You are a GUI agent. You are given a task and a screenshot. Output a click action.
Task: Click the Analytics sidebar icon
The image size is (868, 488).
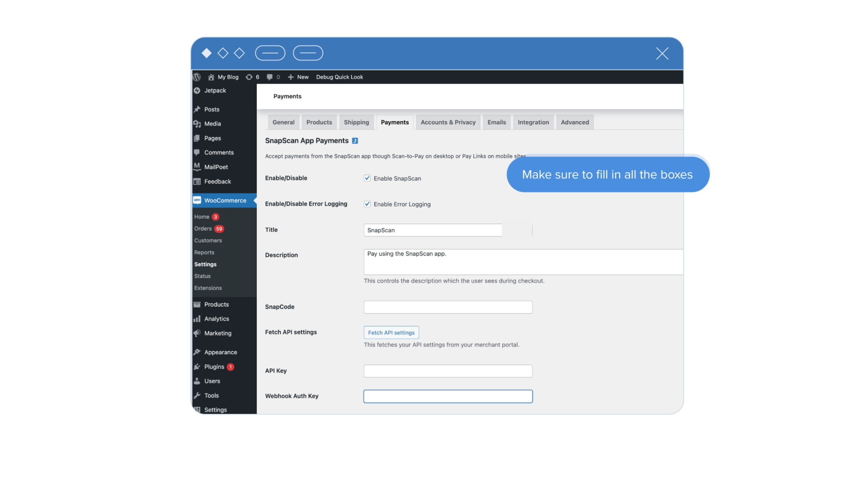pyautogui.click(x=197, y=319)
